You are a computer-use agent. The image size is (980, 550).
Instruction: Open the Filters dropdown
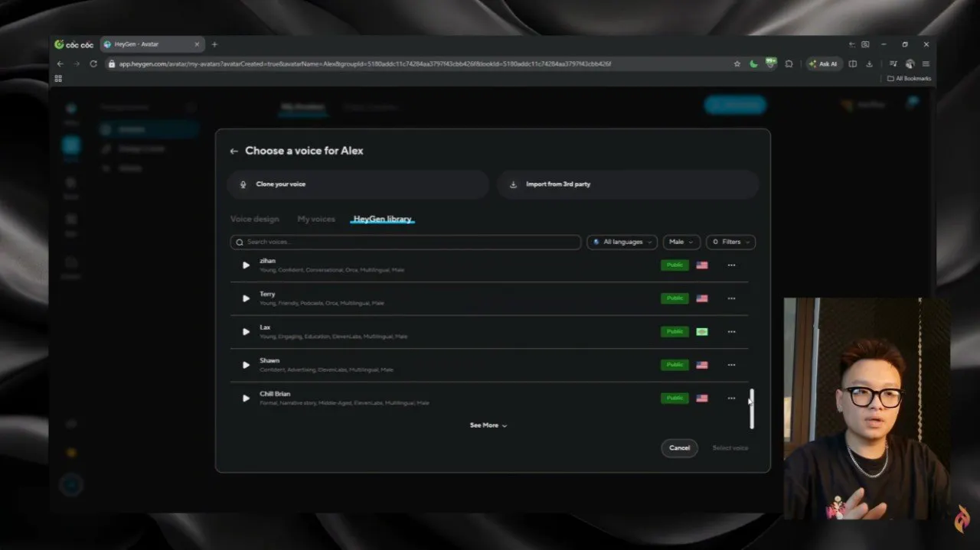point(730,242)
